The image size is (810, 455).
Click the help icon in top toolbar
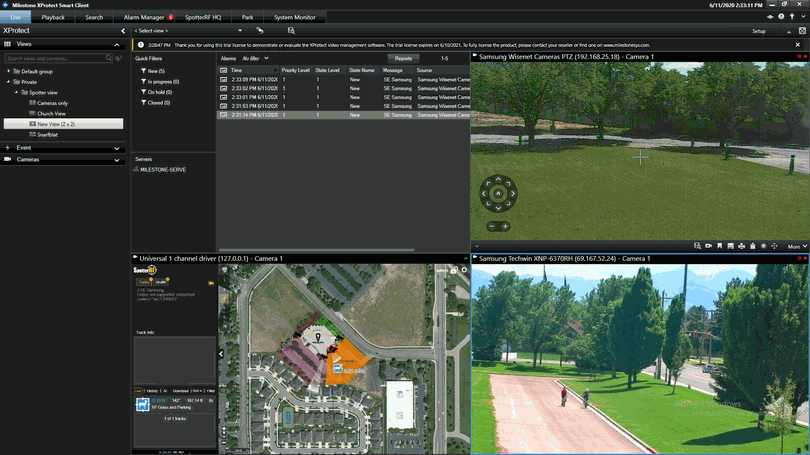781,17
